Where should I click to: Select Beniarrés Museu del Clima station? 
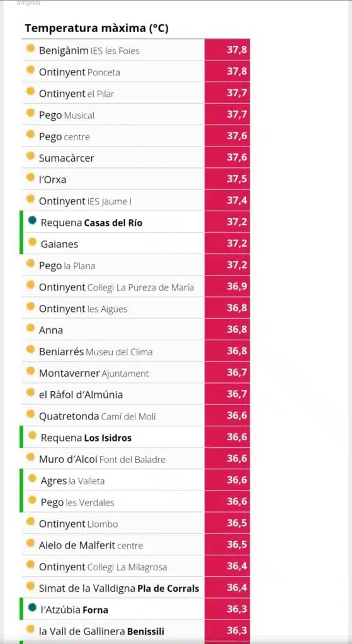click(x=136, y=351)
